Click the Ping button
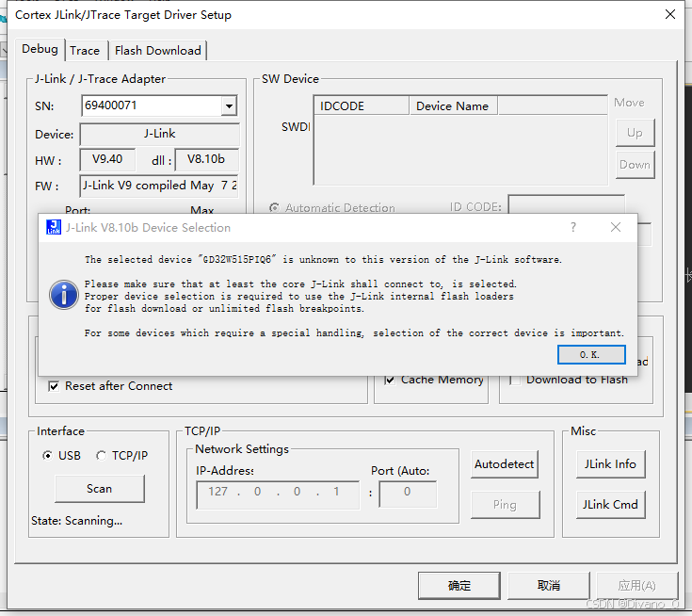Image resolution: width=692 pixels, height=616 pixels. (x=505, y=505)
